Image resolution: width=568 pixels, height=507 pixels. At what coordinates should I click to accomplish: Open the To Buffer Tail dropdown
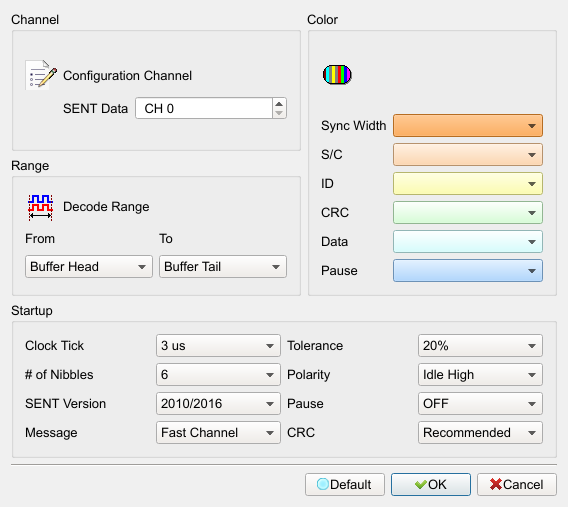[x=223, y=267]
